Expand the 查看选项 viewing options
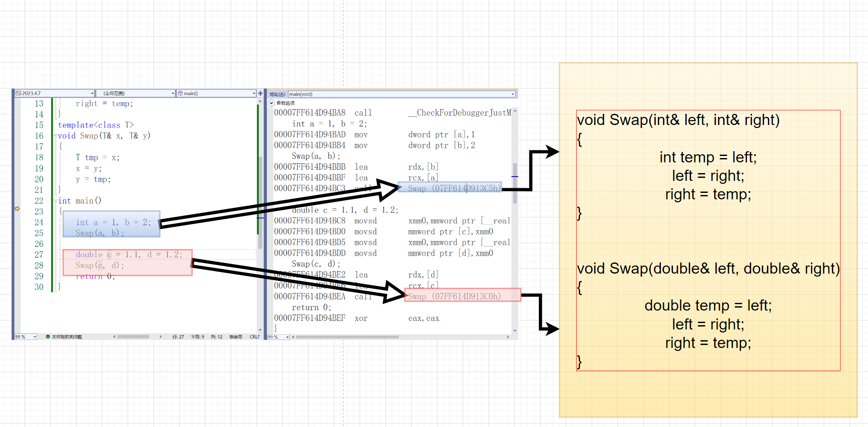Viewport: 868px width, 427px height. (x=271, y=103)
